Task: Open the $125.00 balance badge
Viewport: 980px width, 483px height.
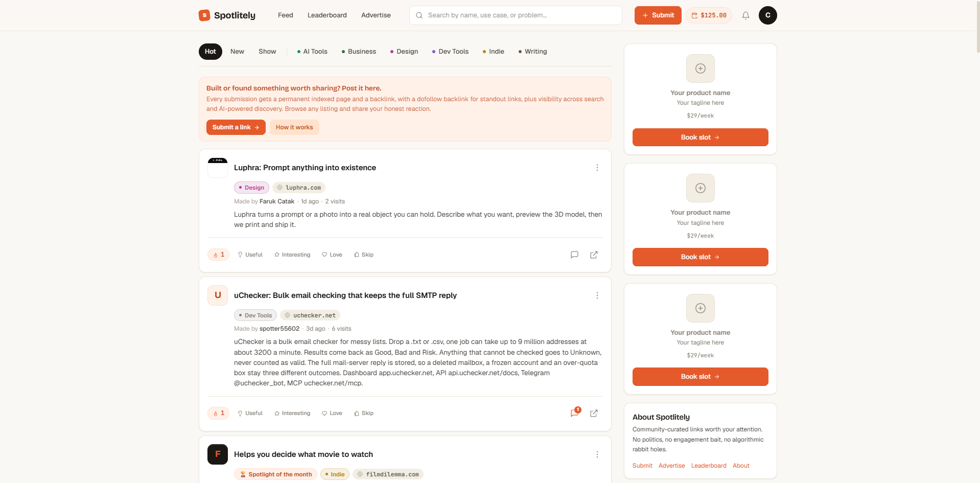Action: [709, 15]
